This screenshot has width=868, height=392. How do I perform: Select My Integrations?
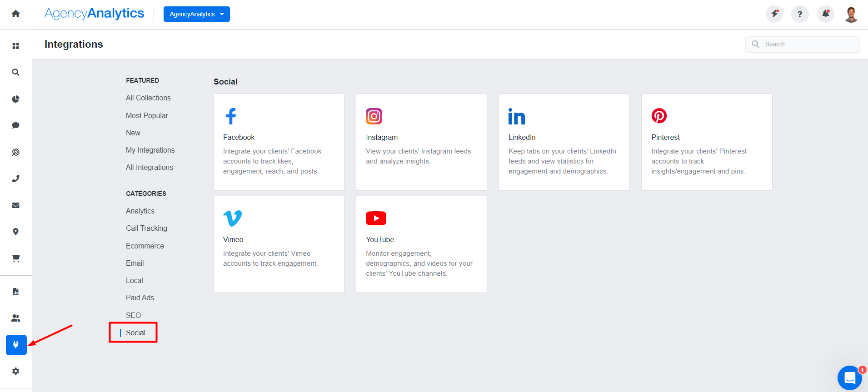pos(150,150)
